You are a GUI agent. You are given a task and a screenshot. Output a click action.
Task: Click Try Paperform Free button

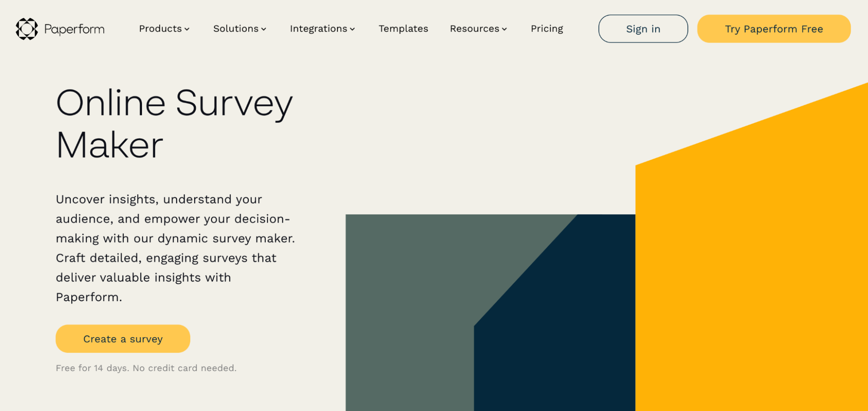click(774, 29)
